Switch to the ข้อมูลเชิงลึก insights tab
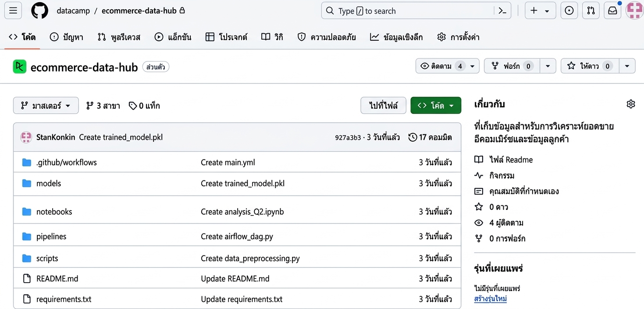Image resolution: width=644 pixels, height=309 pixels. coord(396,37)
